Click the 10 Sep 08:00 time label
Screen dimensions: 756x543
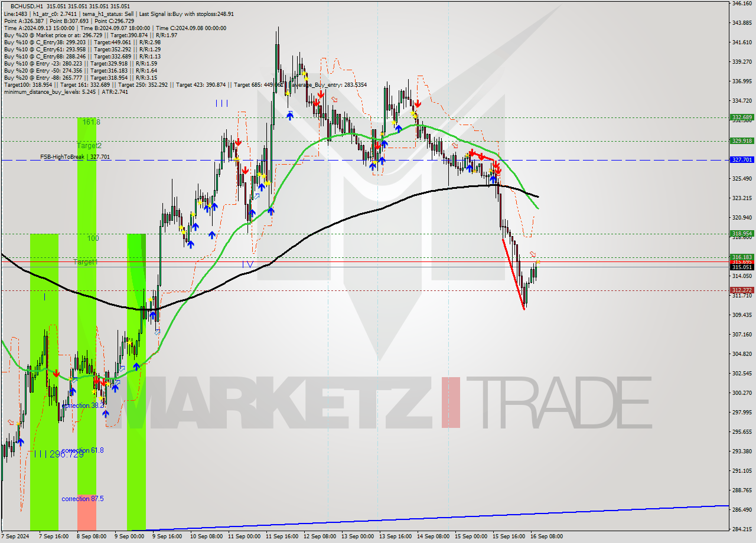click(206, 537)
